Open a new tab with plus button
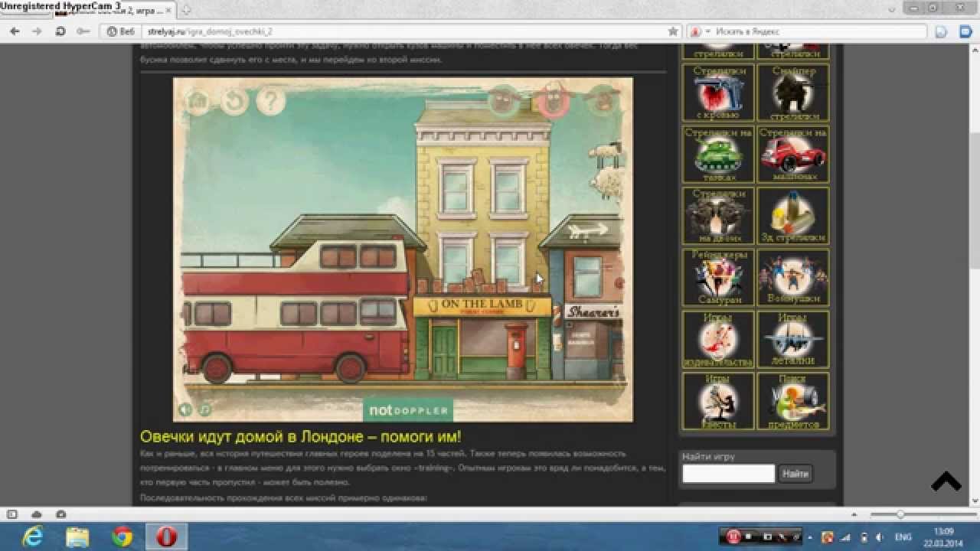Viewport: 980px width, 551px height. [x=186, y=10]
